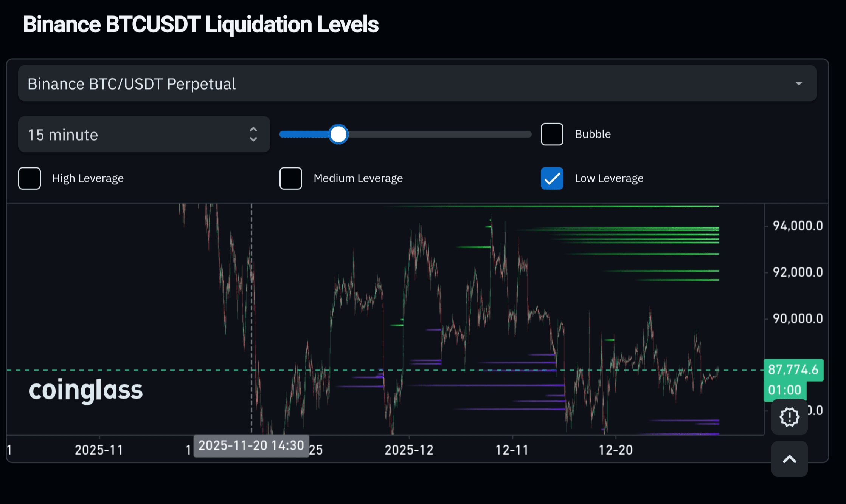Image resolution: width=846 pixels, height=504 pixels.
Task: Click the 87,774.6 current price label
Action: pos(793,369)
